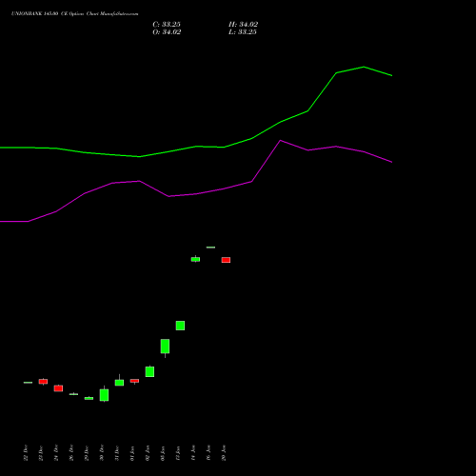Image resolution: width=476 pixels, height=476 pixels.
Task: Select the high value H: 34.02
Action: pos(244,25)
